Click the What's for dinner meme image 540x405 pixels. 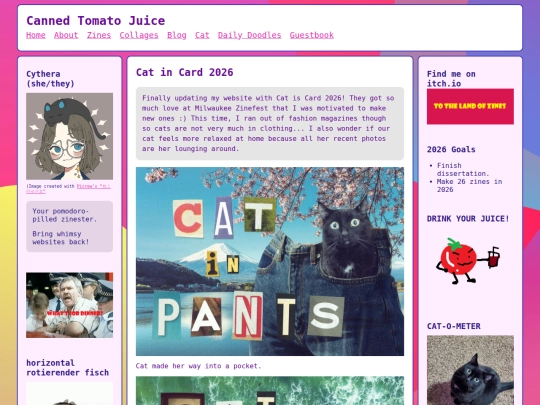tap(70, 305)
